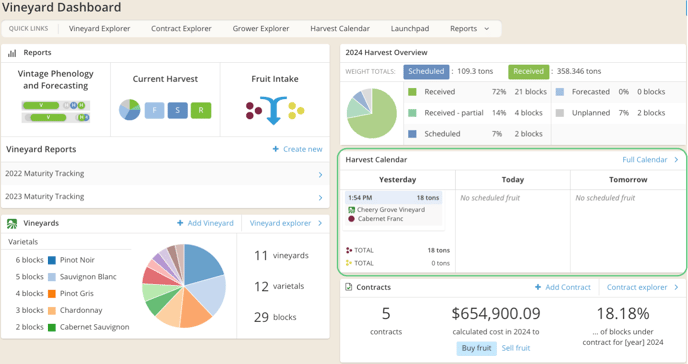688x364 pixels.
Task: Click the Reports bar chart icon
Action: pyautogui.click(x=12, y=53)
